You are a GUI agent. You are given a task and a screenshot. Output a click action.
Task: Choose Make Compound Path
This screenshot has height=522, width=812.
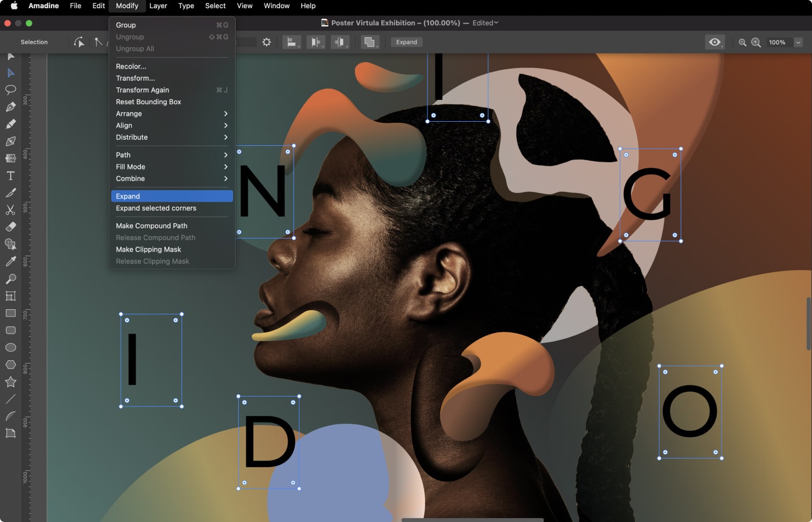pos(172,226)
